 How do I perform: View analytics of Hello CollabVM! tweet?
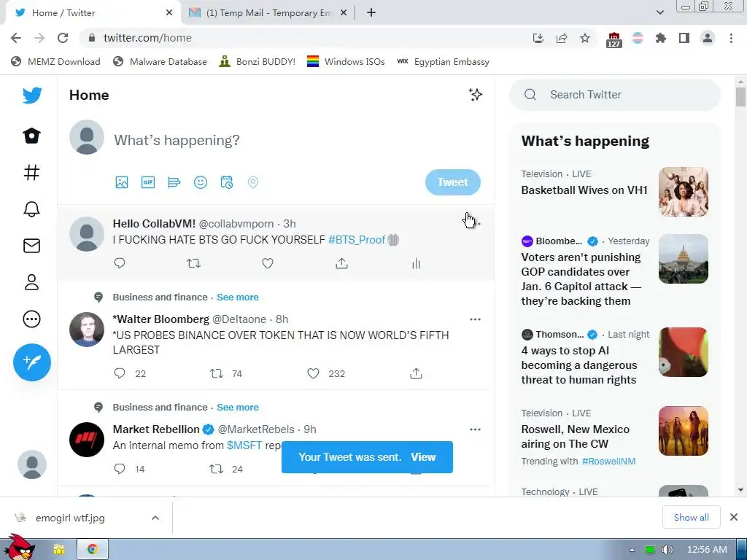tap(416, 264)
